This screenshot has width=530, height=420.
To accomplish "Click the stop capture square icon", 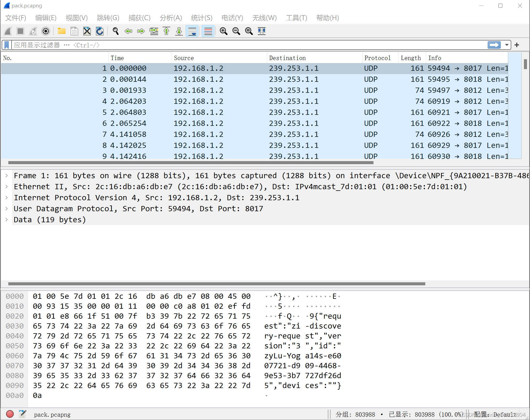I will [20, 31].
